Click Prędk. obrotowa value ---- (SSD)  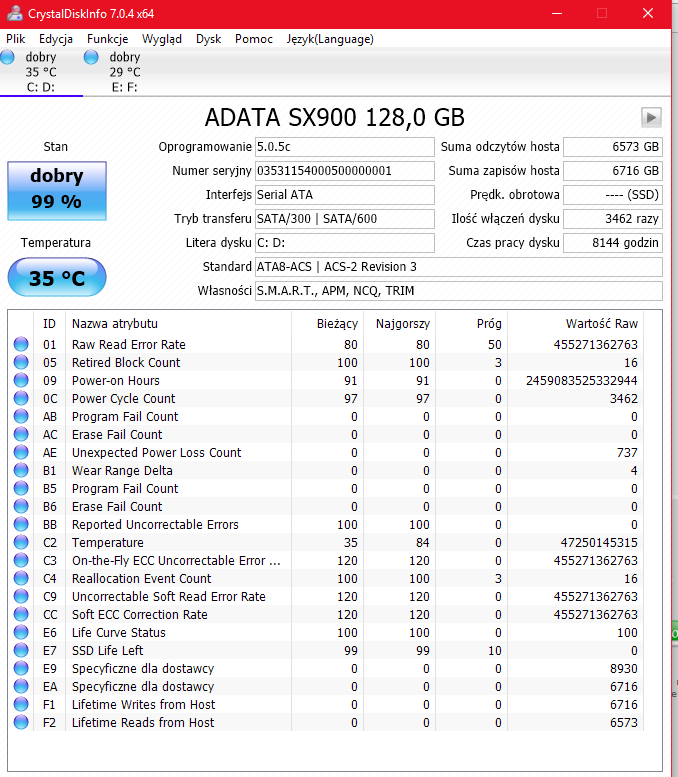[613, 195]
